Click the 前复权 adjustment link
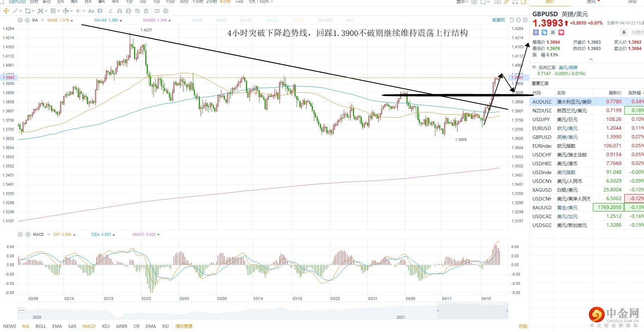The width and height of the screenshot is (644, 332). [499, 20]
